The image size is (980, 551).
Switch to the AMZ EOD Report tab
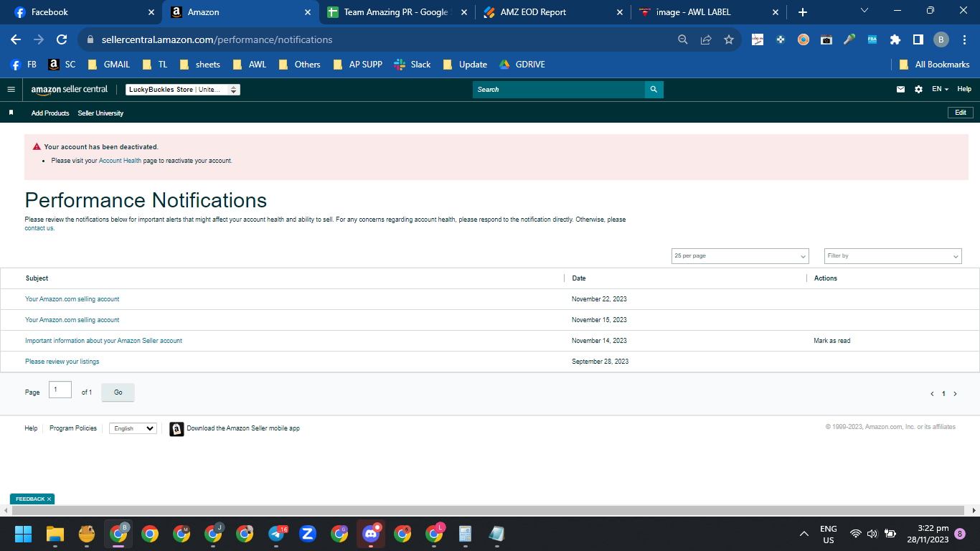point(553,12)
